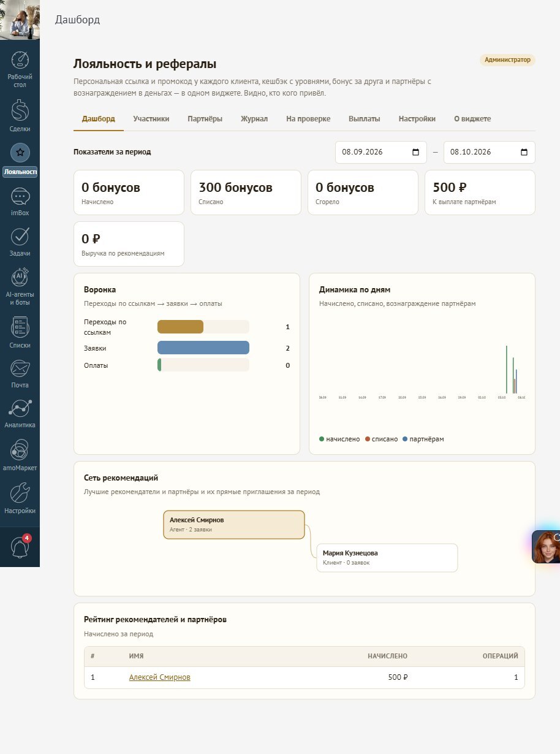Open the calendar picker for end date 08.10.2026

tap(524, 153)
